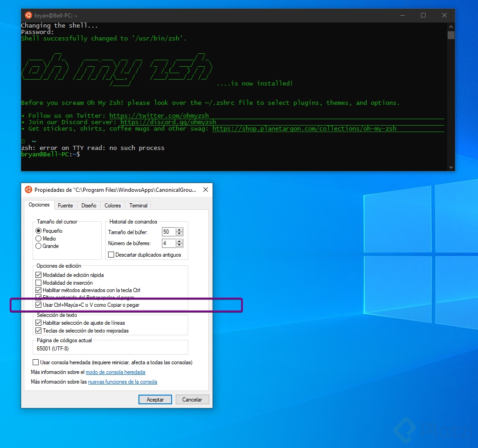Close the bryan@Bell-PC terminal window
478x448 pixels.
pyautogui.click(x=444, y=15)
